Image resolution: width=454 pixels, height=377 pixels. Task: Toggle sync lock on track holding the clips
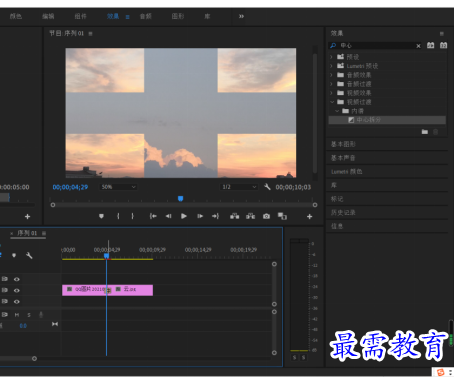pos(5,290)
